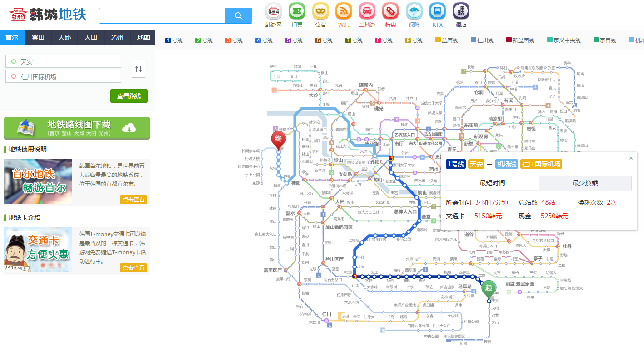Select 京义中央线 in line legend
Image resolution: width=644 pixels, height=357 pixels.
point(564,40)
